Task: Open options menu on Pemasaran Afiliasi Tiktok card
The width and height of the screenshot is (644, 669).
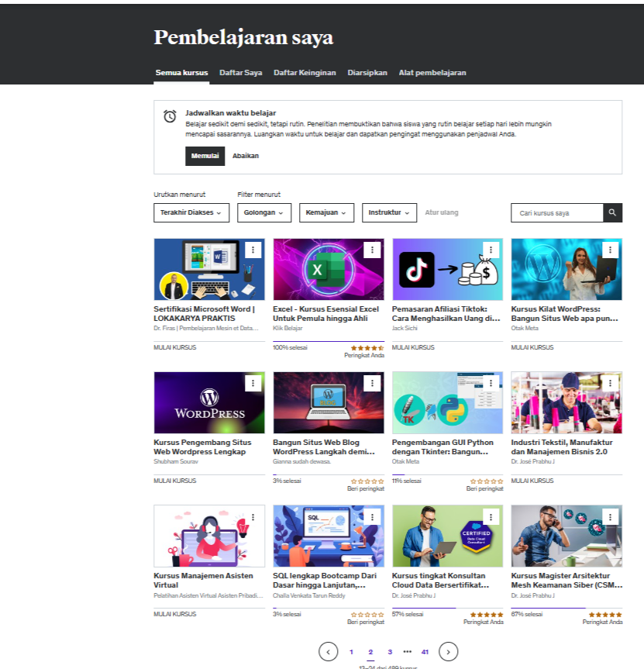Action: pyautogui.click(x=491, y=250)
